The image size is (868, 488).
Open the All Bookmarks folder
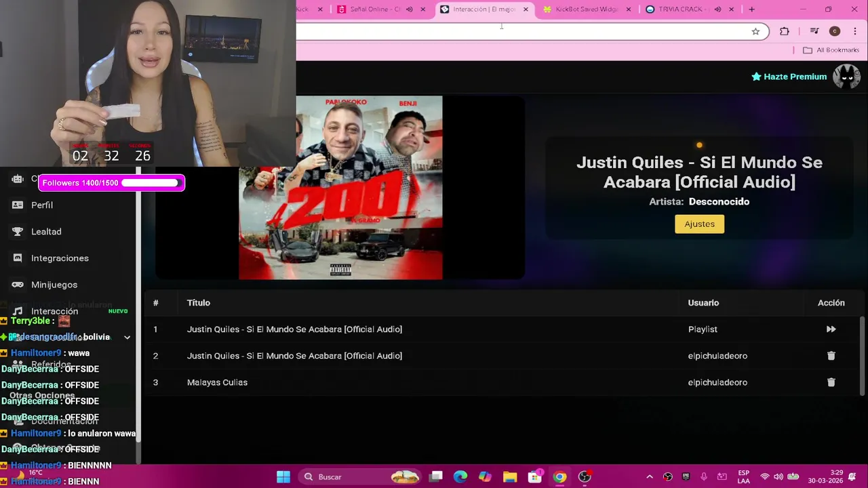click(x=831, y=50)
